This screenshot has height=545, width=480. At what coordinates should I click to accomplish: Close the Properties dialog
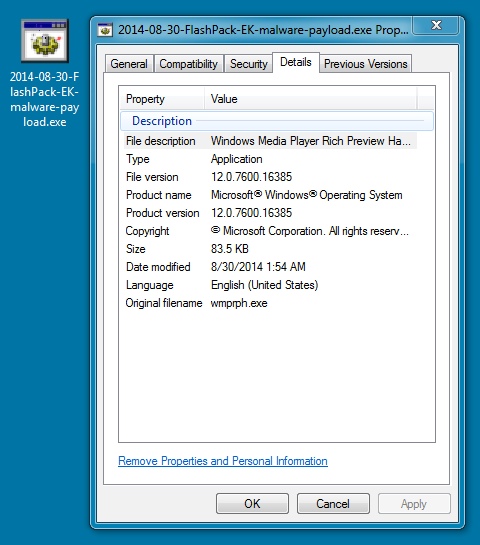436,25
